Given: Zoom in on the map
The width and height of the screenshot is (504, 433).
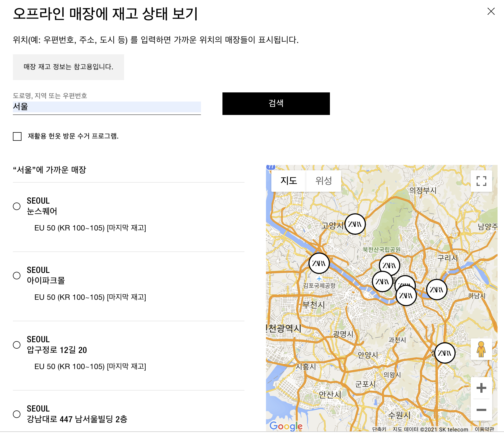Looking at the screenshot, I should point(481,388).
